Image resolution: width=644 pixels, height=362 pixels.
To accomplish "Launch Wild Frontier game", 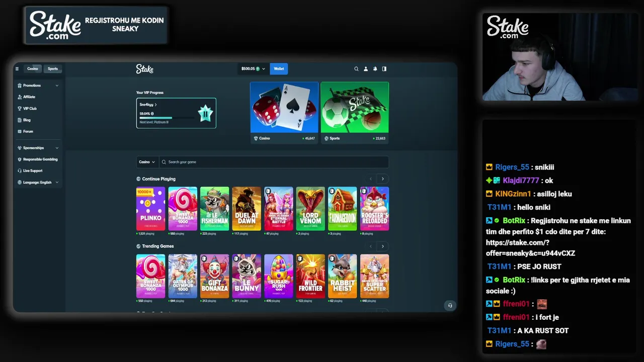I will (310, 276).
